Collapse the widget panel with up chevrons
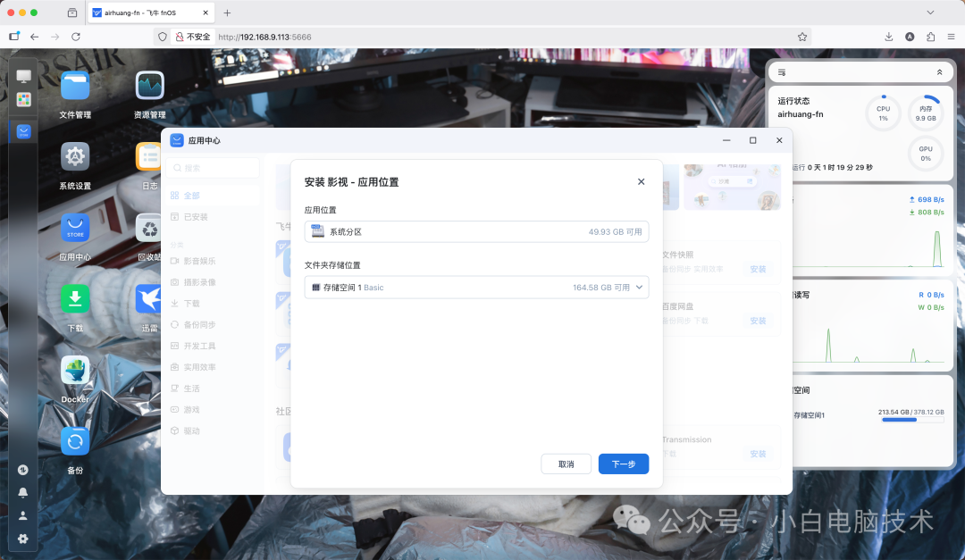Screen dimensions: 965x560 940,72
